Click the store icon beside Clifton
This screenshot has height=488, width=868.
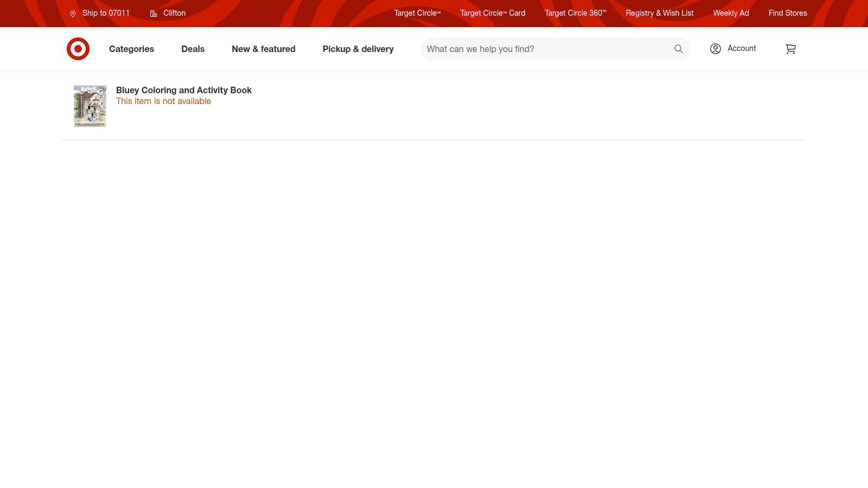153,14
